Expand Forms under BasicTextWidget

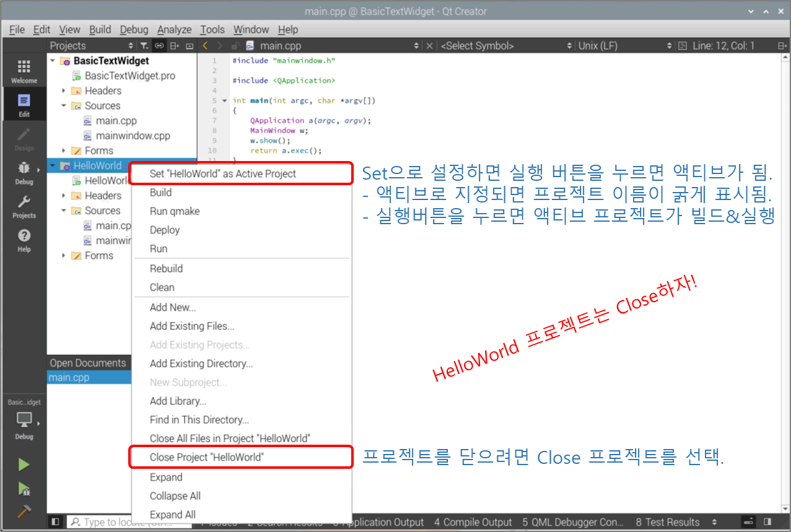click(x=64, y=151)
